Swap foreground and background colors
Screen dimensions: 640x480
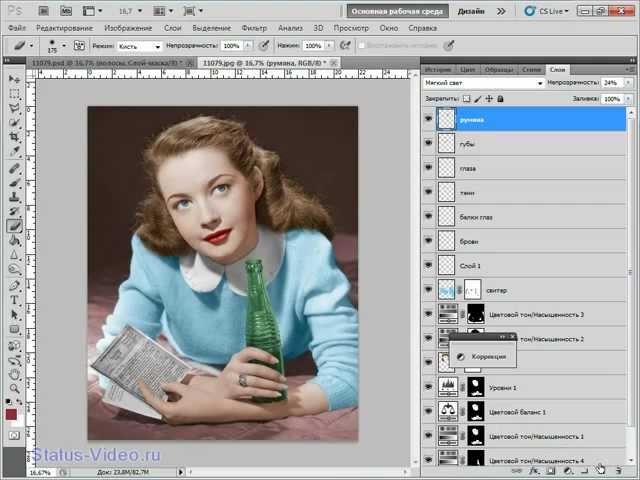(x=19, y=402)
